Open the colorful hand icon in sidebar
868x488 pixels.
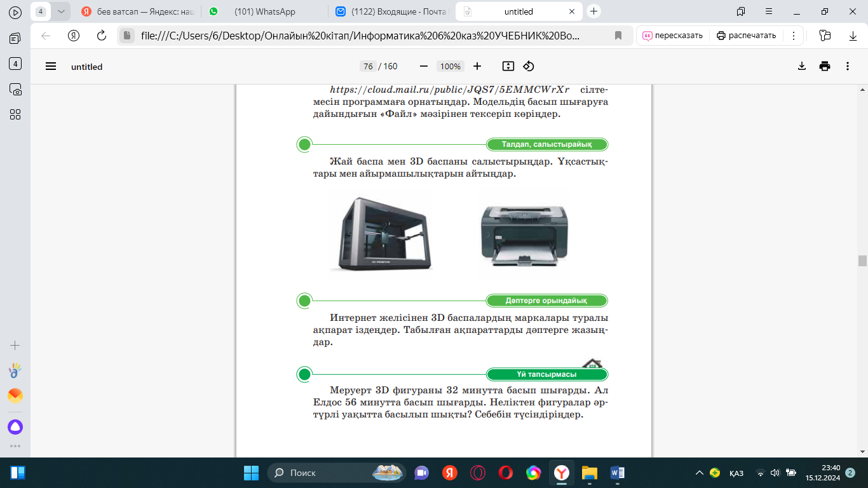click(x=15, y=370)
